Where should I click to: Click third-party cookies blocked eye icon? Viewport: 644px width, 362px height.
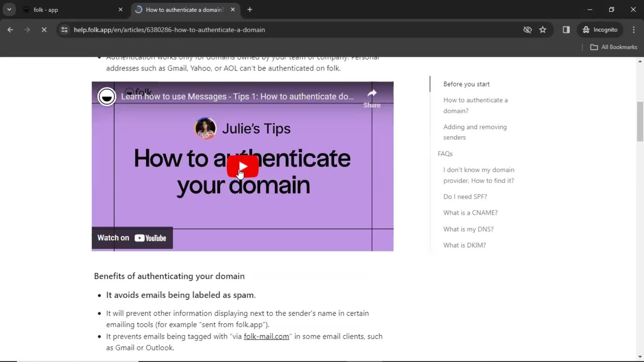[x=527, y=30]
